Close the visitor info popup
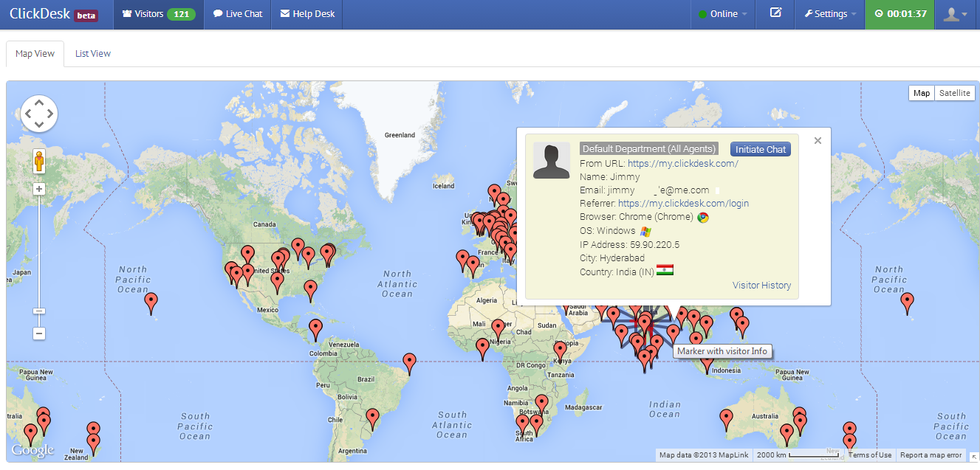 point(818,140)
